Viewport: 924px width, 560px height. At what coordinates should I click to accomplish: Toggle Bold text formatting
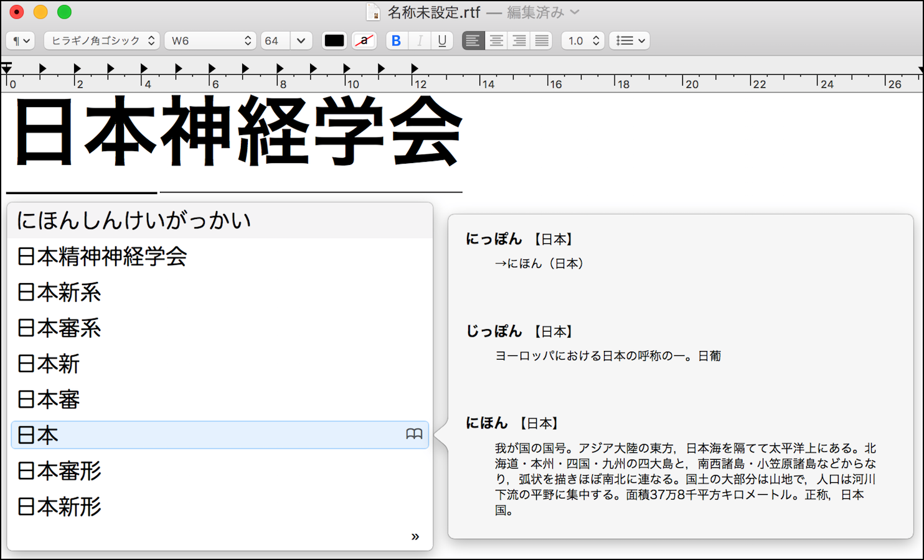click(396, 40)
